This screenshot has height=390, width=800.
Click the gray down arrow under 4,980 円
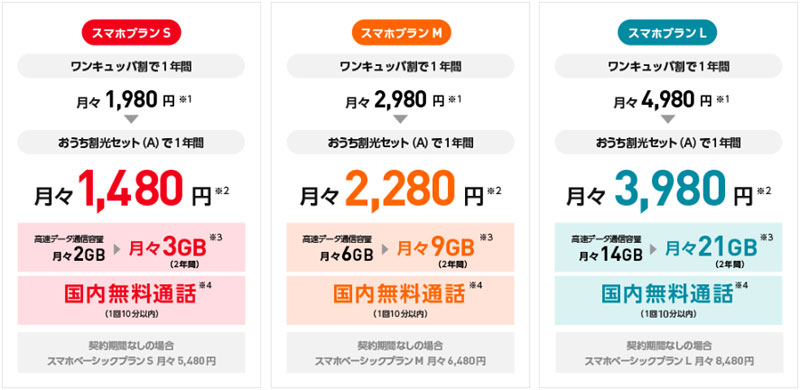(x=668, y=119)
